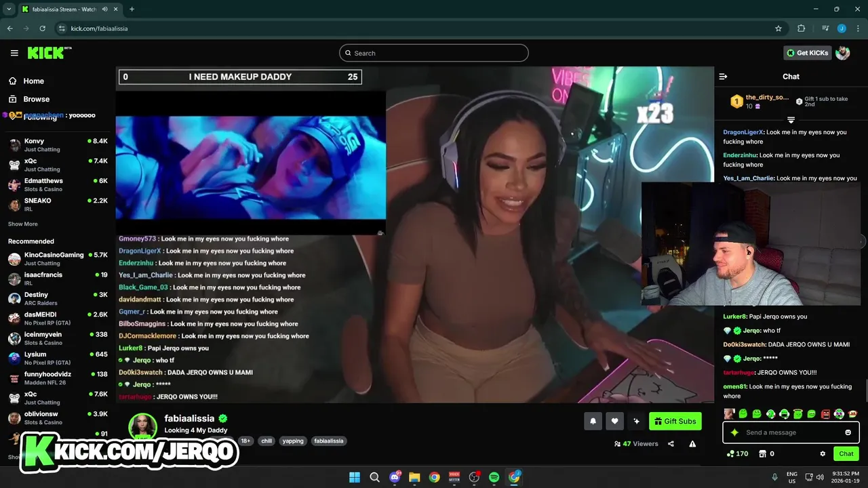Go back to the previous page
868x488 pixels.
[9, 28]
